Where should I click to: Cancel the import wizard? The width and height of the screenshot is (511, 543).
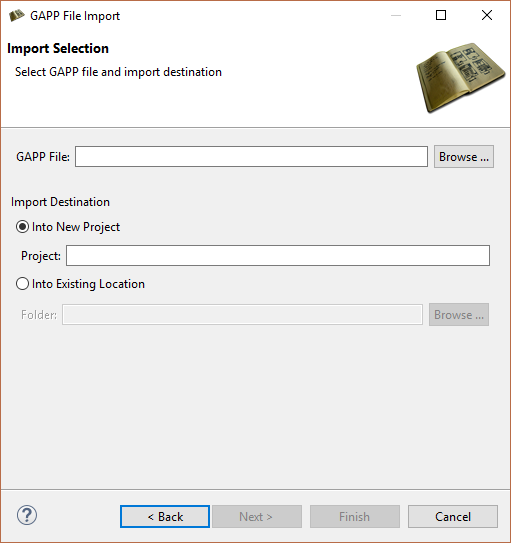[x=453, y=517]
